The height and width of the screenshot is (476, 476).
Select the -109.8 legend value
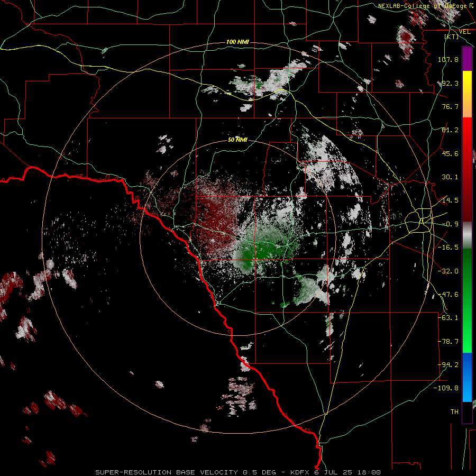pos(446,388)
